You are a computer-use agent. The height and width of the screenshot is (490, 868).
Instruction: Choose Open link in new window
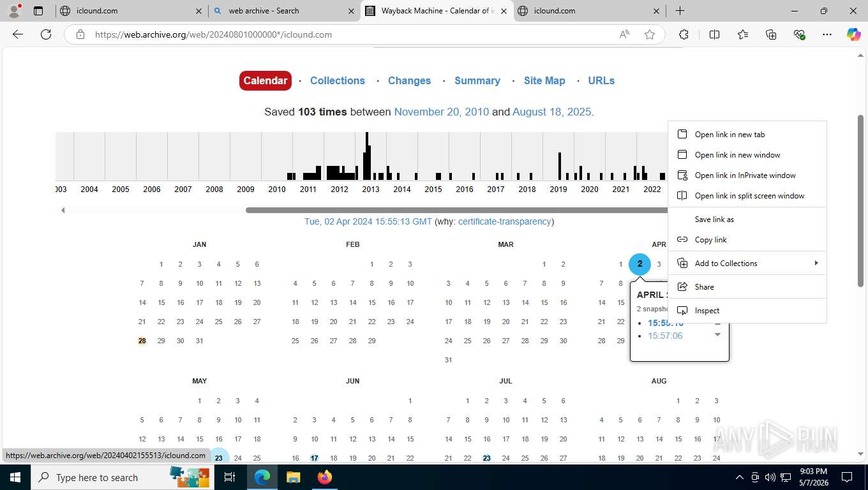747,155
